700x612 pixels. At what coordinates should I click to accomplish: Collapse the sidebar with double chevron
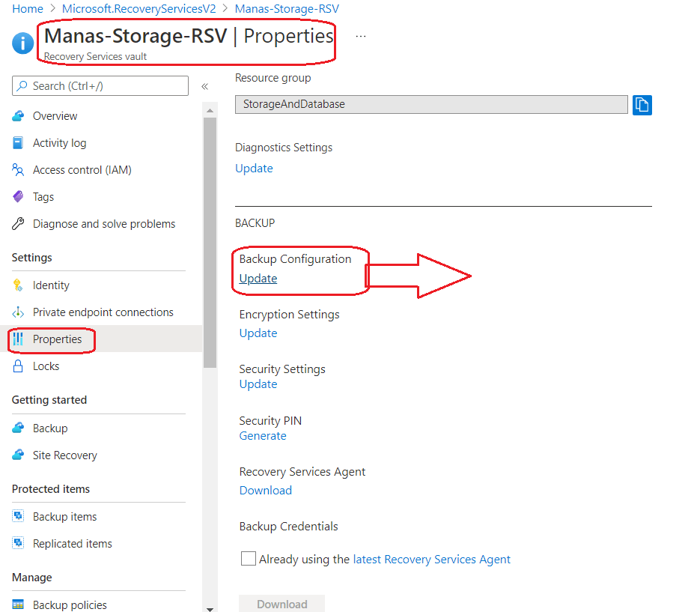pos(204,86)
